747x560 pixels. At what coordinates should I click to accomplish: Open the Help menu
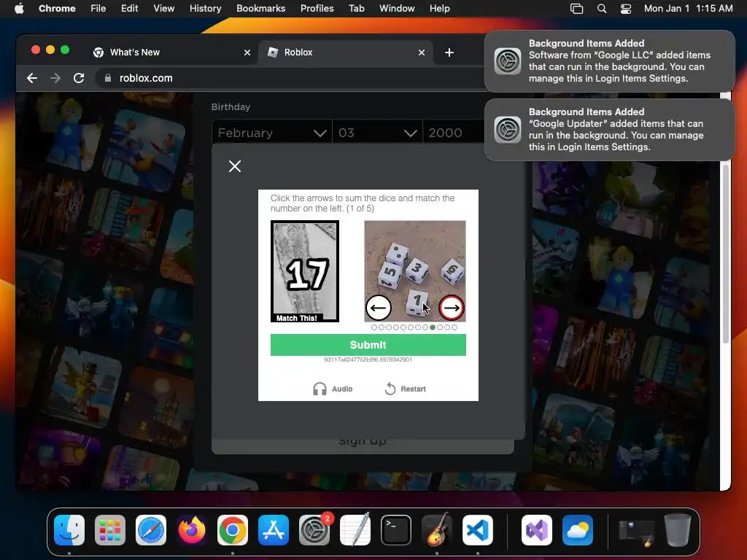439,9
